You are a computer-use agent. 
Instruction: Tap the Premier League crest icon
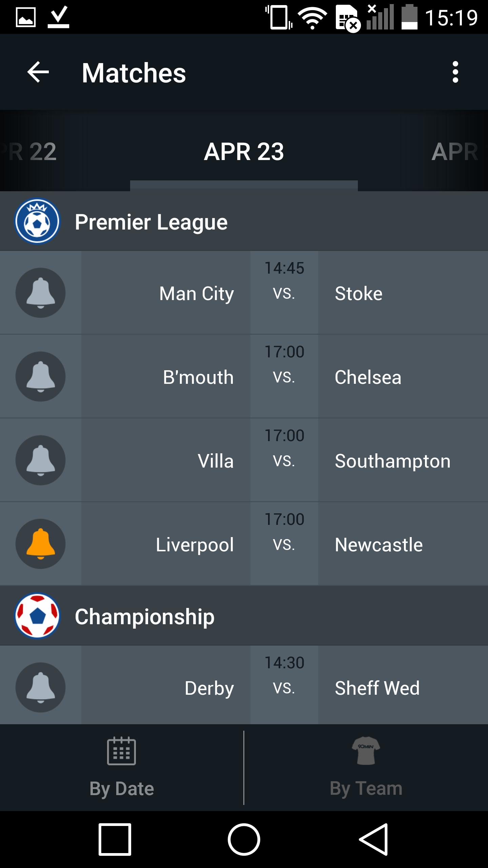37,221
